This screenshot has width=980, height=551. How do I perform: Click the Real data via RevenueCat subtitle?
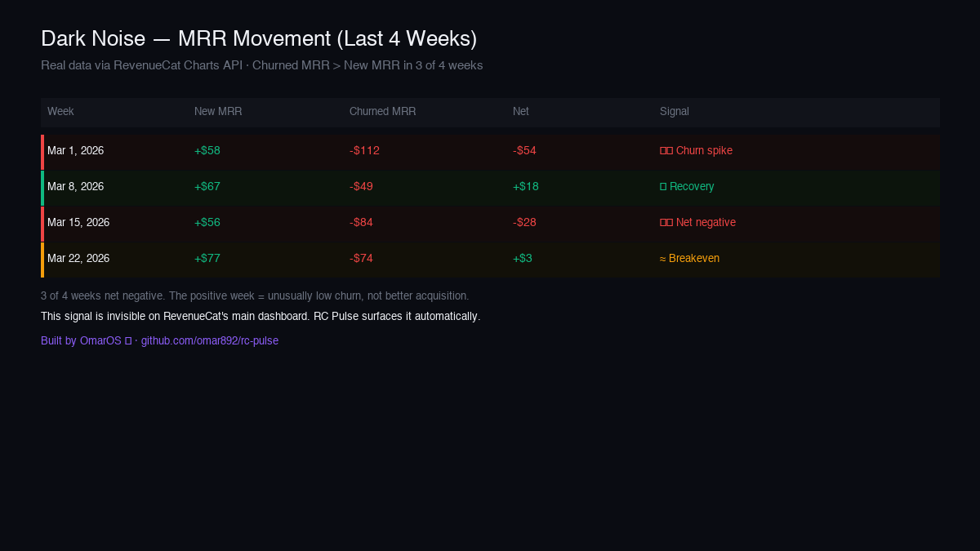[261, 65]
